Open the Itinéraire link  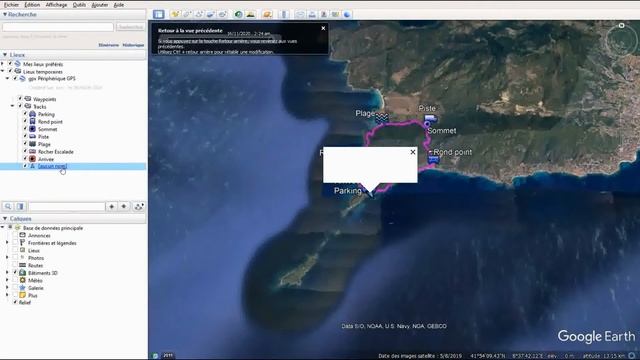pos(109,45)
